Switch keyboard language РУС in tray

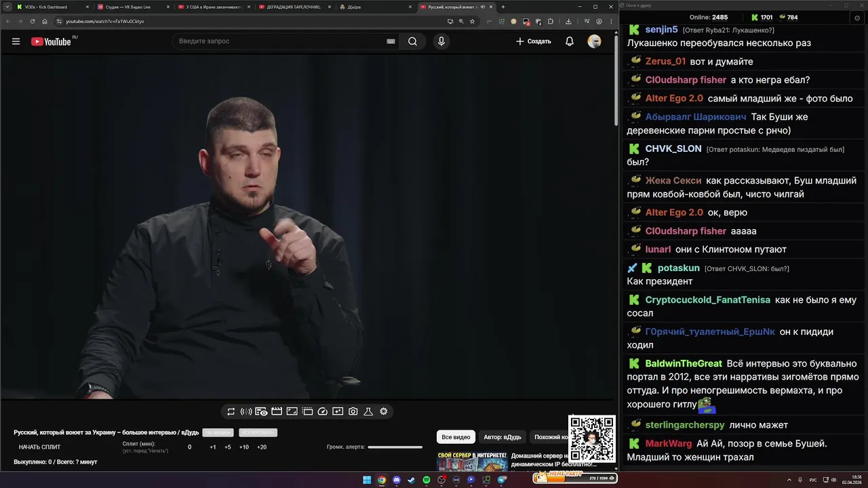(x=813, y=480)
